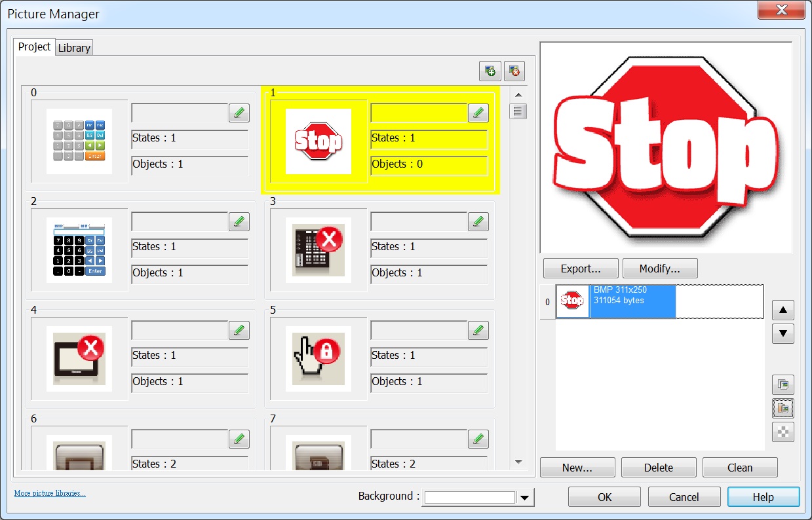Select the black keypad thumbnail in slot 2

pyautogui.click(x=79, y=250)
